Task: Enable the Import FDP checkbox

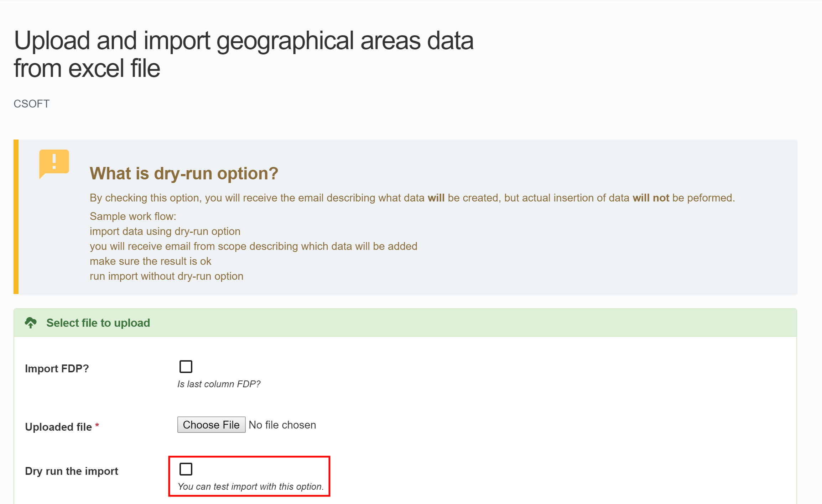Action: coord(186,366)
